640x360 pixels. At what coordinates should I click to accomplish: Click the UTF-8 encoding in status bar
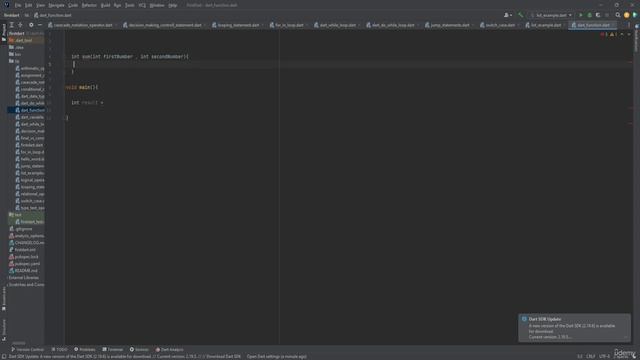(604, 356)
